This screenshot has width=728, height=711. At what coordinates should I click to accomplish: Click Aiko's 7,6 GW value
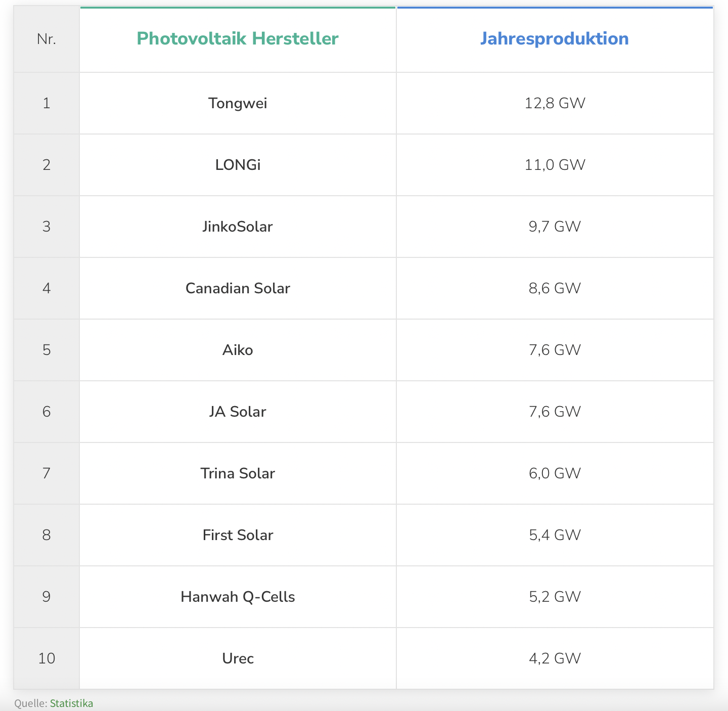555,350
